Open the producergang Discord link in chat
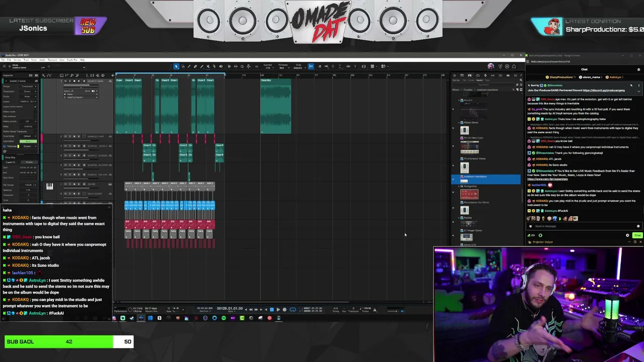This screenshot has width=644, height=362. (x=604, y=90)
